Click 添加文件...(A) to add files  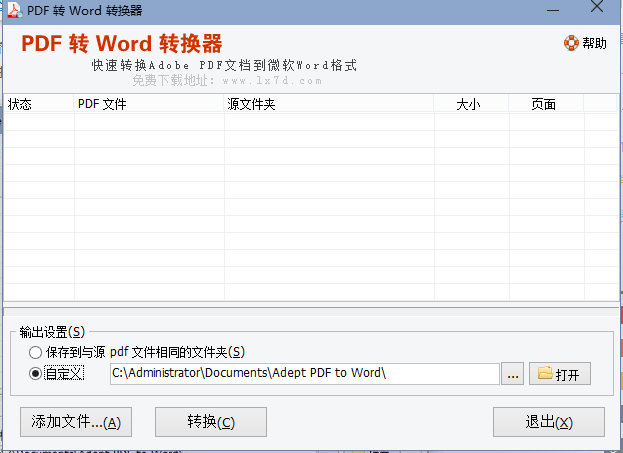coord(76,422)
